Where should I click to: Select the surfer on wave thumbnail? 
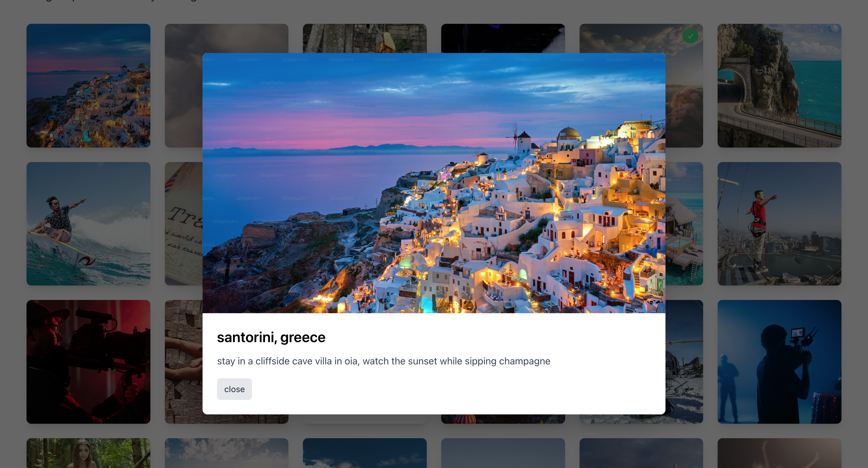click(x=88, y=224)
